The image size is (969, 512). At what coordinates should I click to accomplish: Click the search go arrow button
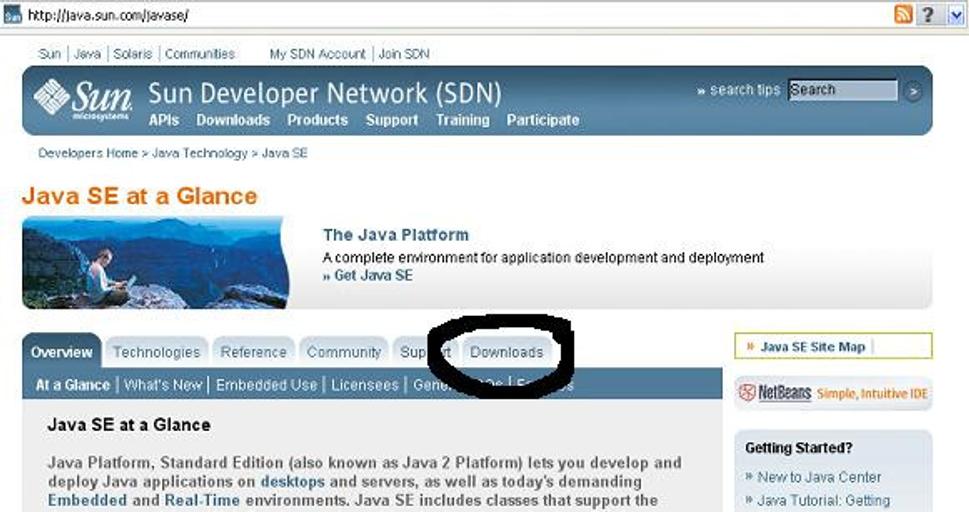(x=912, y=92)
